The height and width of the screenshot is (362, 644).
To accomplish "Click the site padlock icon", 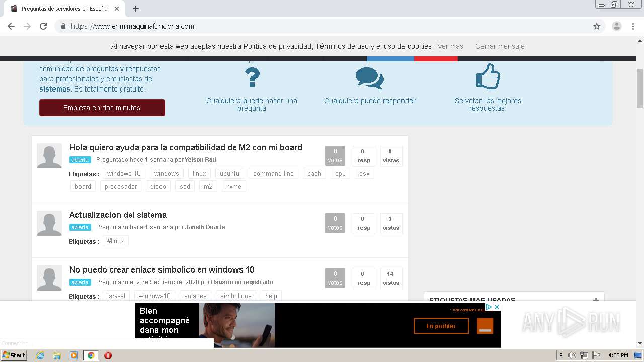I will (63, 26).
